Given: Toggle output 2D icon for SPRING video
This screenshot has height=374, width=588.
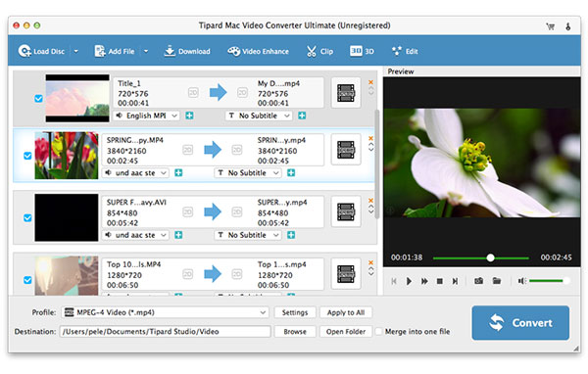Looking at the screenshot, I should click(x=236, y=150).
